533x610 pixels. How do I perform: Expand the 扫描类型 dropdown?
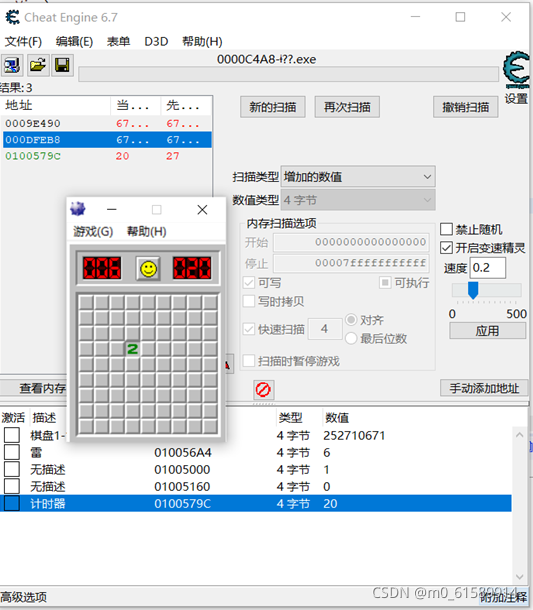click(358, 177)
